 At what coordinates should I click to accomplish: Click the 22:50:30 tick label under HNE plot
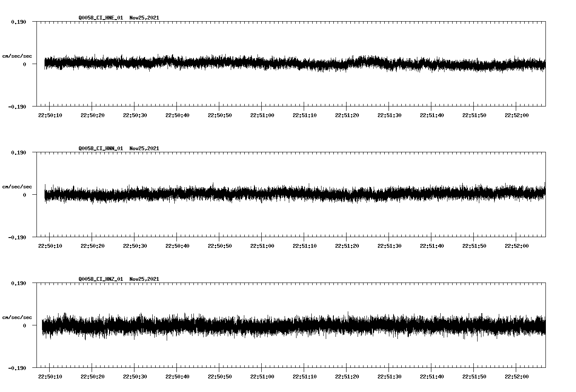point(134,115)
